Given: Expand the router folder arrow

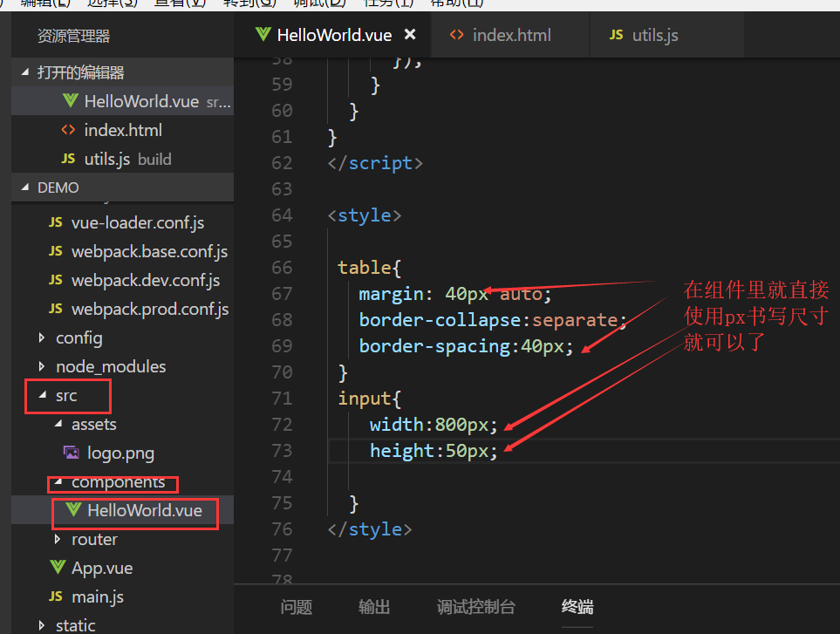Looking at the screenshot, I should pos(58,539).
